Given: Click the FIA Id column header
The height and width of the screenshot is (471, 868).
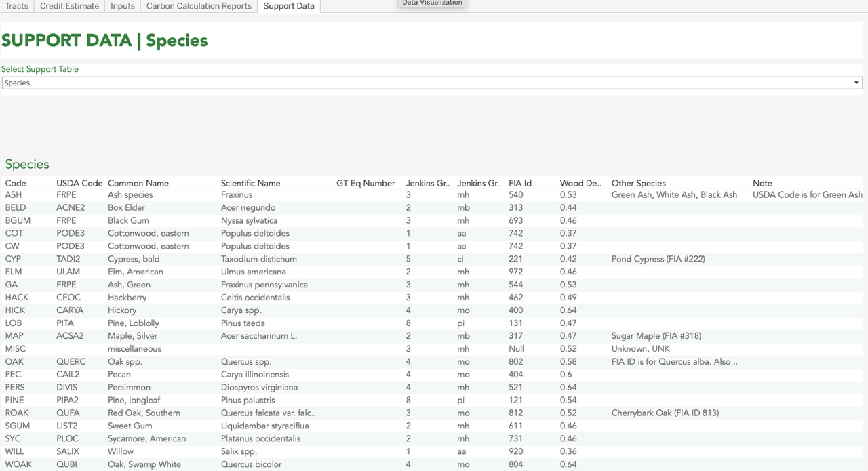Looking at the screenshot, I should click(x=520, y=183).
